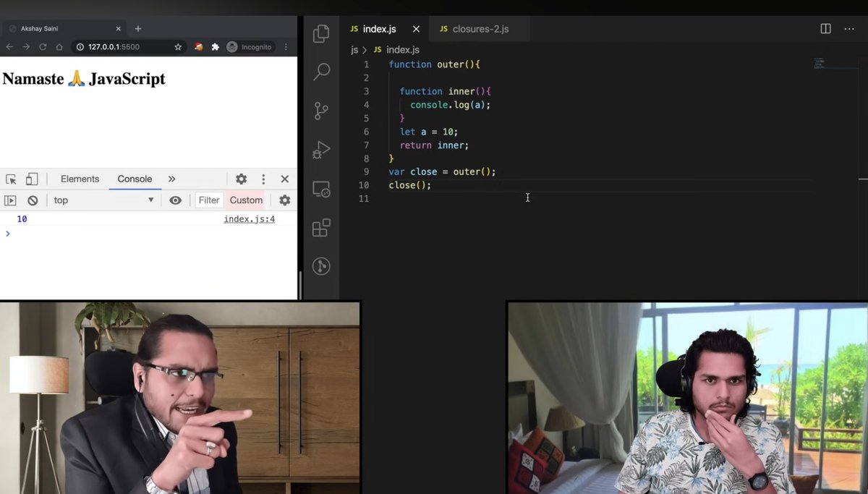868x494 pixels.
Task: Open editor More Actions ellipsis
Action: tap(849, 29)
